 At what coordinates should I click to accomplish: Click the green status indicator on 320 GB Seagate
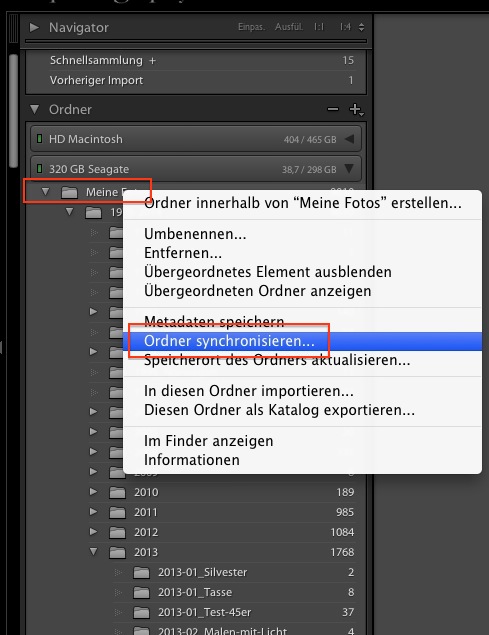(39, 168)
